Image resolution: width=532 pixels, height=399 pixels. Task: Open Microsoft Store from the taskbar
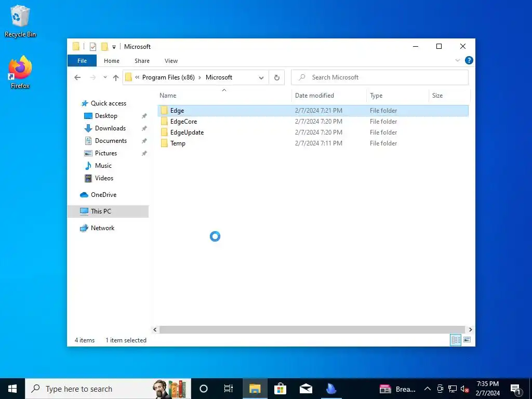[x=280, y=389]
